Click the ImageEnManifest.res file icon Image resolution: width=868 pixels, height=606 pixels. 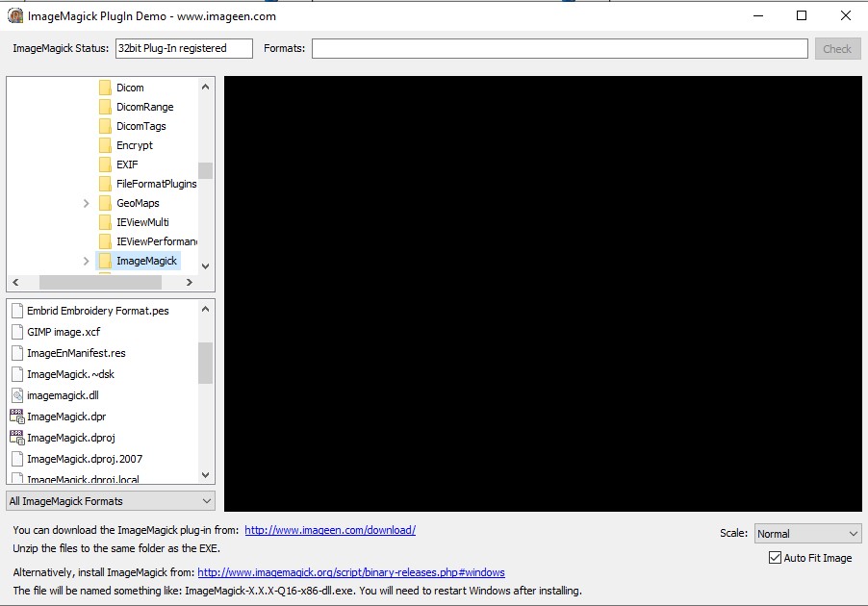(x=17, y=353)
